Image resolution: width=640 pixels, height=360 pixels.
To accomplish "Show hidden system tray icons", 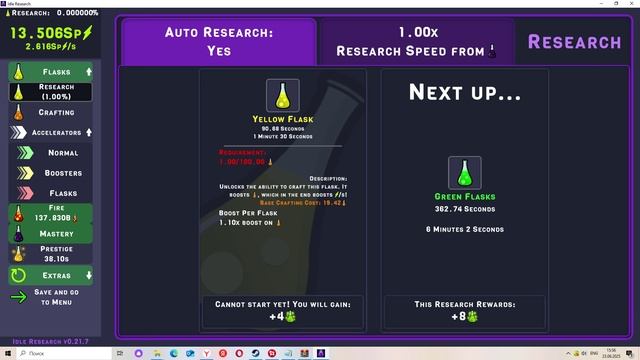I will coord(568,353).
